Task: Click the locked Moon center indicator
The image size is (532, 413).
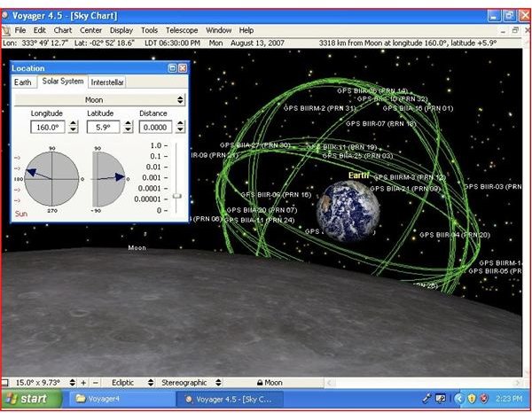Action: click(x=270, y=383)
